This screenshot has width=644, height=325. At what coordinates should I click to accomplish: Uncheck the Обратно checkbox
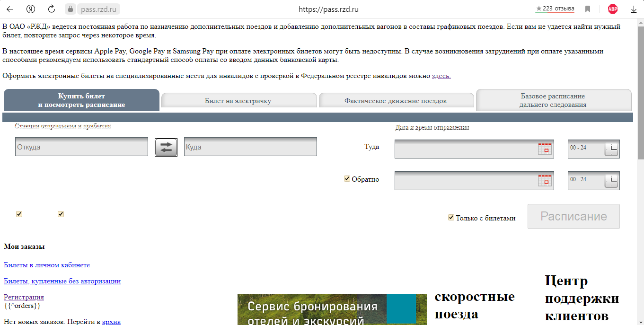[x=347, y=179]
